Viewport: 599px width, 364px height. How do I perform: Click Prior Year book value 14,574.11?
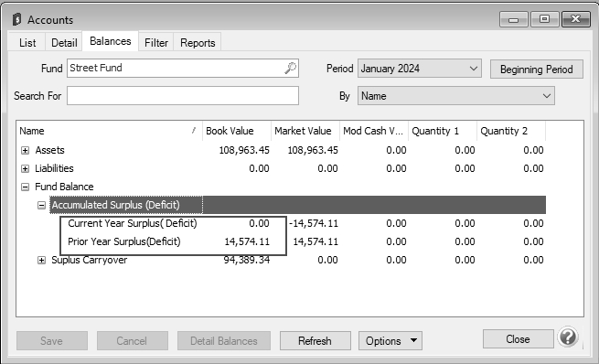click(x=247, y=241)
